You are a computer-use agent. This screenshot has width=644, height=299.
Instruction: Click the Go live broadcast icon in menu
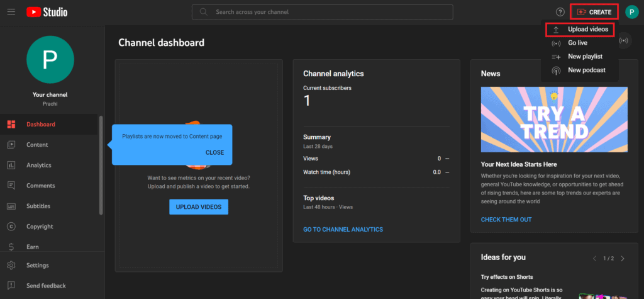coord(556,43)
